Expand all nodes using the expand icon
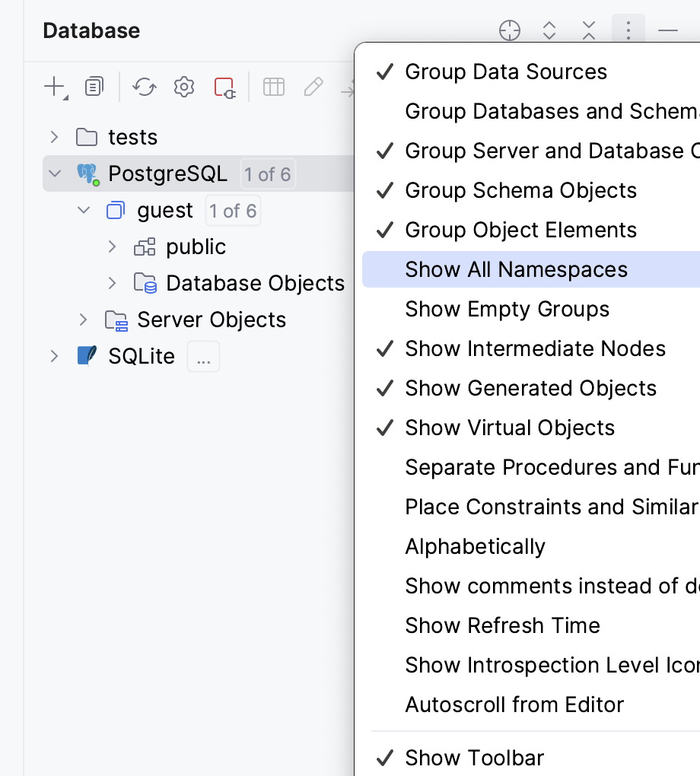Screen dimensions: 700x776 pos(549,30)
